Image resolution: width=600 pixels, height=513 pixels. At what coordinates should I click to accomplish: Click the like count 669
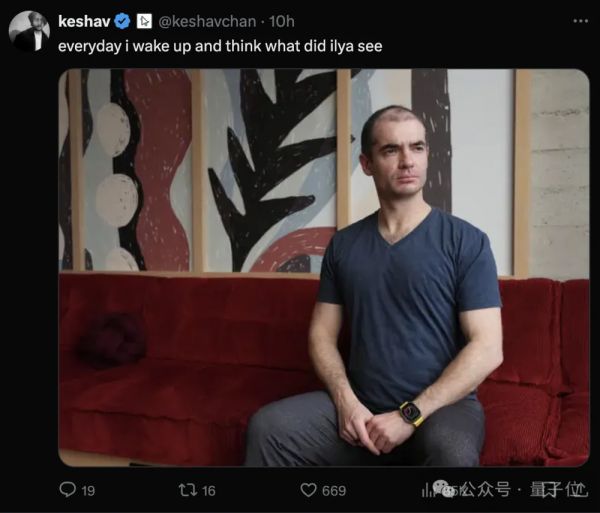[334, 490]
